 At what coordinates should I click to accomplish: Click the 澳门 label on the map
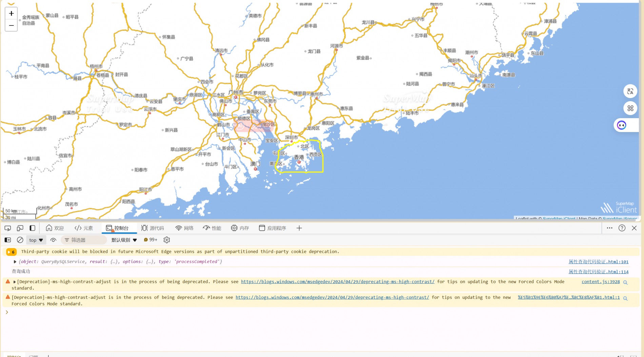click(255, 164)
